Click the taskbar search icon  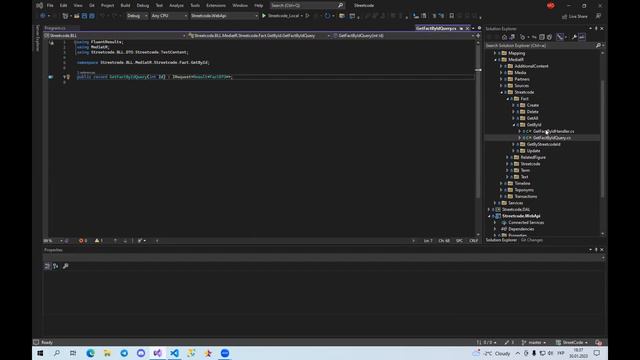coord(57,353)
